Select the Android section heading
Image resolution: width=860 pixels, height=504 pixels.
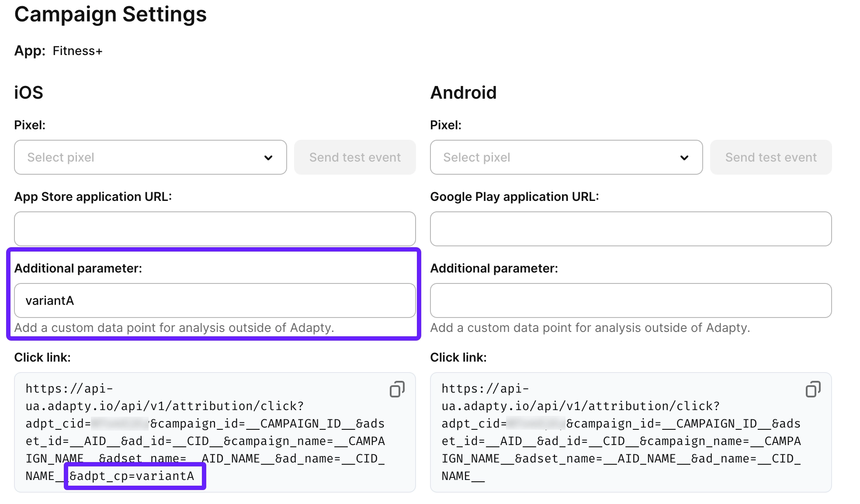click(x=463, y=92)
